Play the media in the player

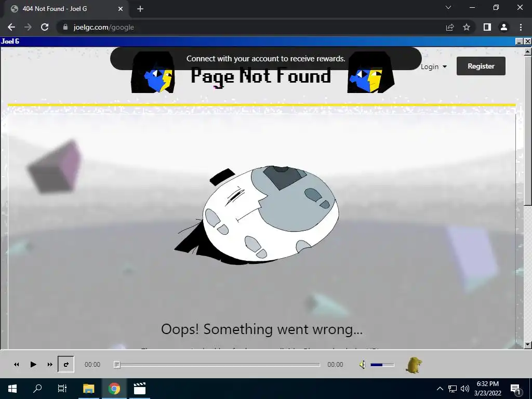(x=33, y=364)
